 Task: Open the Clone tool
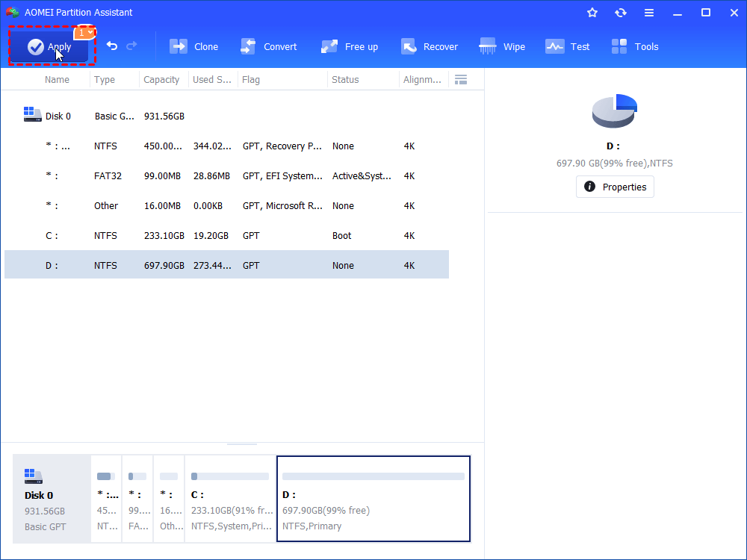coord(194,46)
